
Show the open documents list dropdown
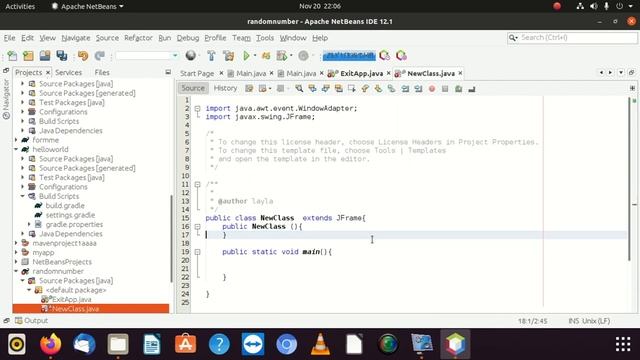[621, 73]
